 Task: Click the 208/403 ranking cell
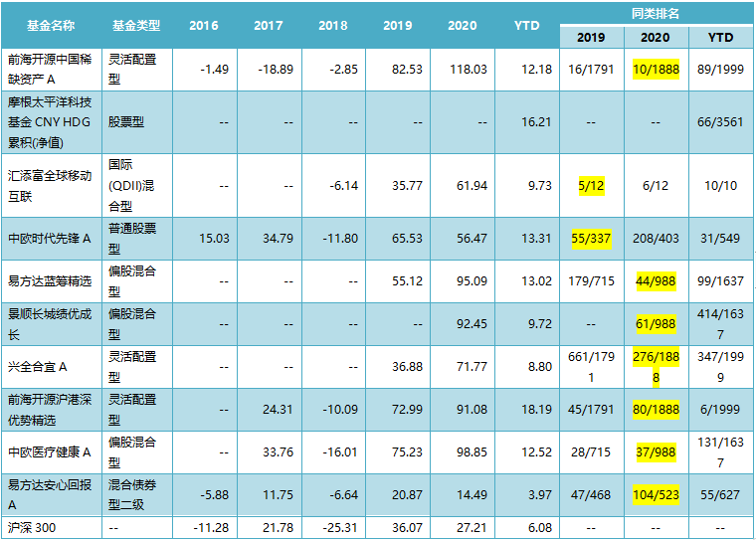pyautogui.click(x=656, y=239)
